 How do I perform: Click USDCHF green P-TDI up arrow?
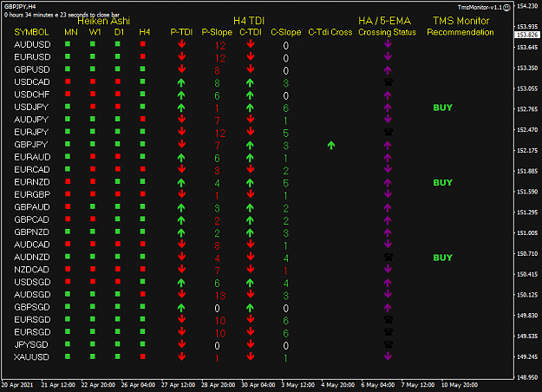tap(181, 95)
